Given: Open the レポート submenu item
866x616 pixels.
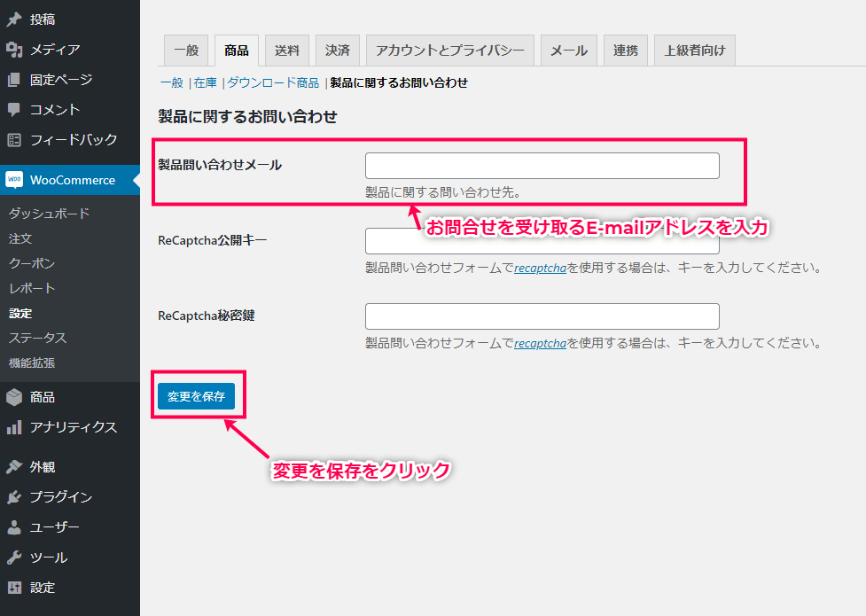Looking at the screenshot, I should pyautogui.click(x=32, y=288).
